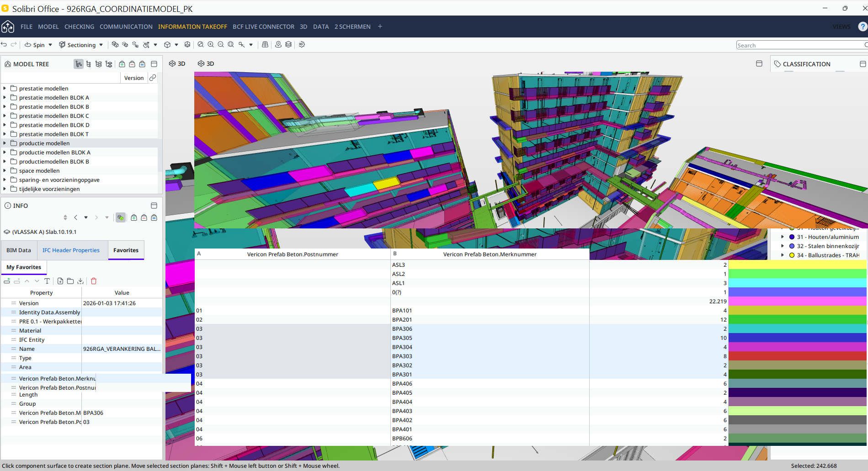Toggle the dashed-cubes transparency icon in toolbar
The width and height of the screenshot is (868, 471).
(125, 45)
